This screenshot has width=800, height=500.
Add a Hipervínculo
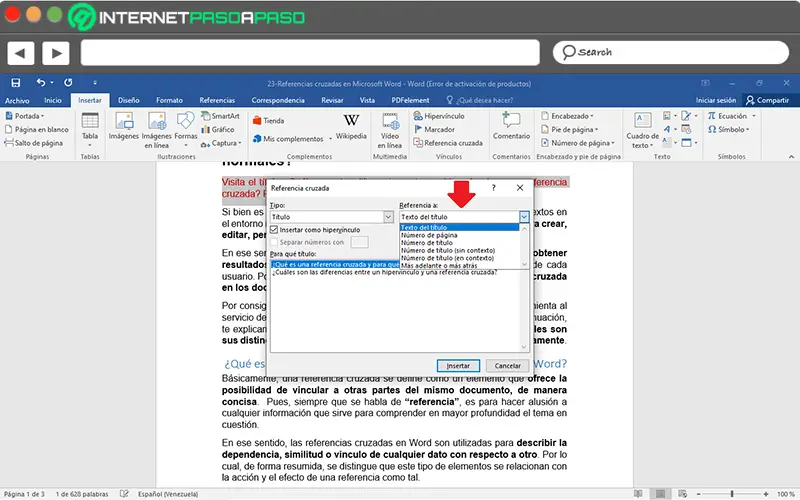[x=439, y=116]
